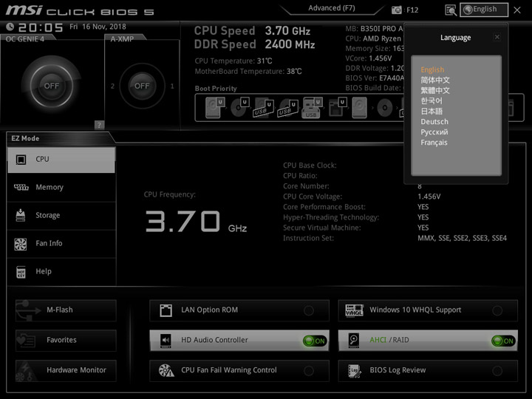Image resolution: width=532 pixels, height=399 pixels.
Task: Toggle CPU Fan Fail Warning Control
Action: point(309,370)
